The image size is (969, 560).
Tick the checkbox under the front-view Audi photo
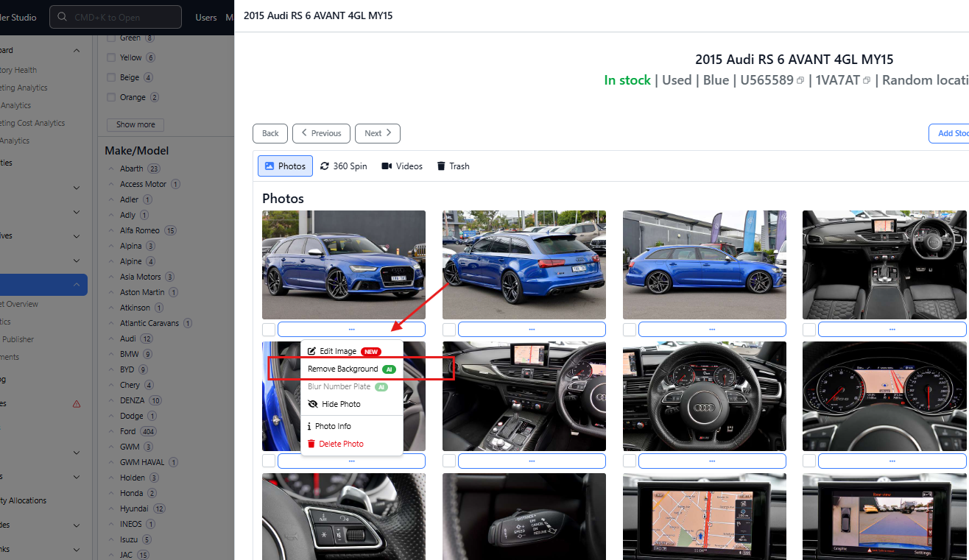269,330
